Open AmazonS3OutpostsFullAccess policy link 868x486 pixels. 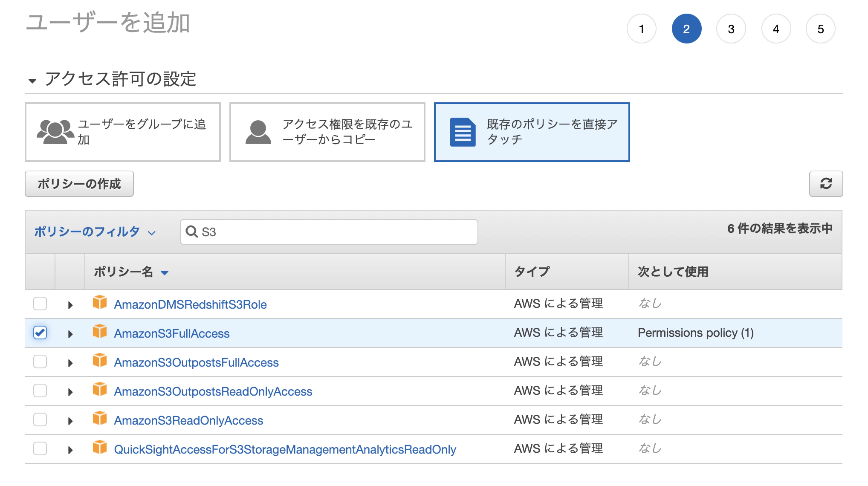click(x=196, y=362)
